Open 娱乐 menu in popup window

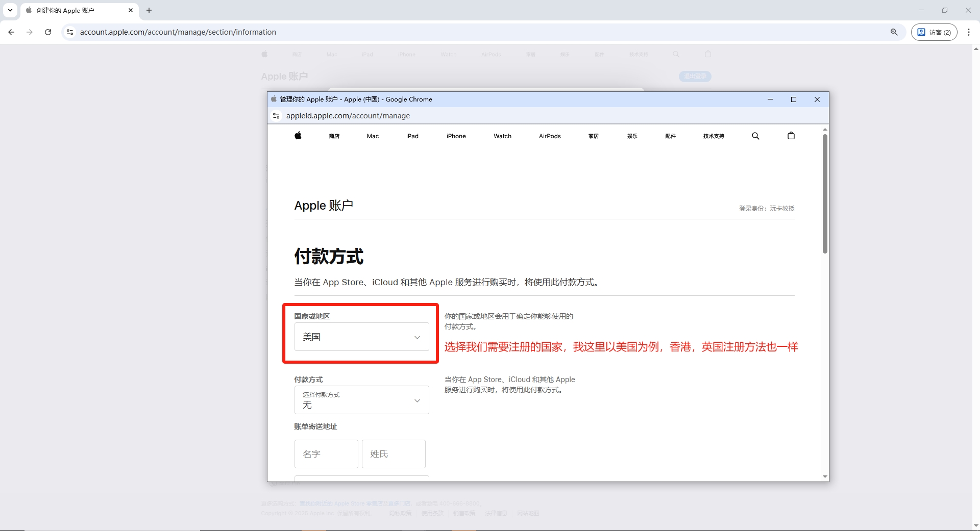[x=632, y=136]
